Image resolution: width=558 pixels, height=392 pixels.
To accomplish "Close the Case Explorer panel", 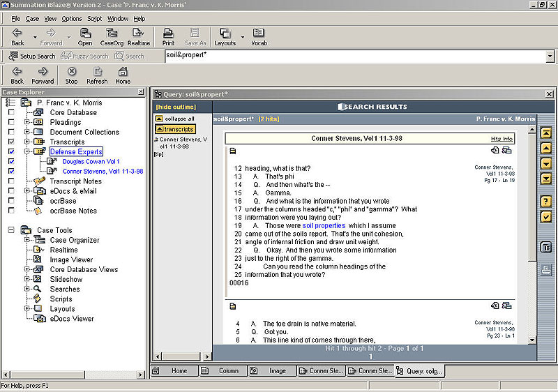I will click(142, 92).
